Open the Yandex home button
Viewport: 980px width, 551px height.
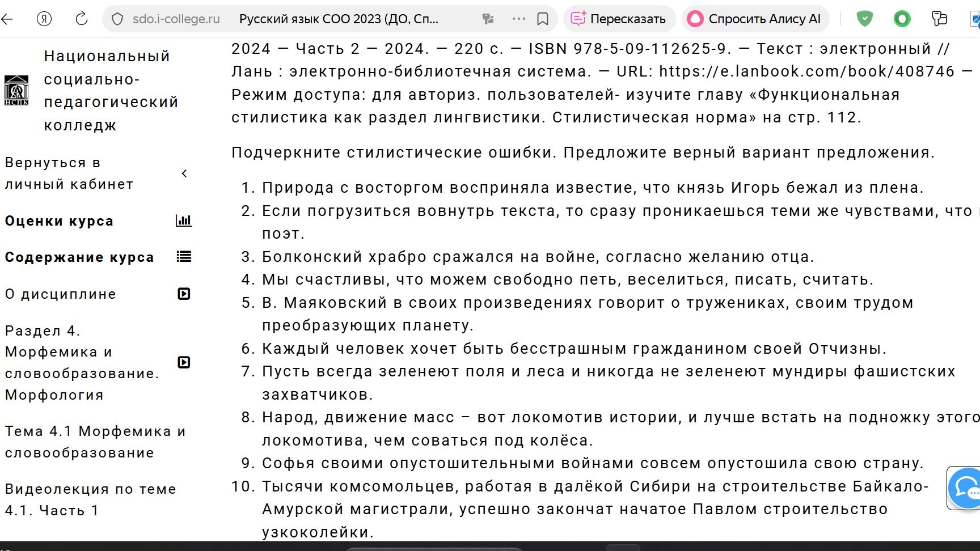point(44,19)
